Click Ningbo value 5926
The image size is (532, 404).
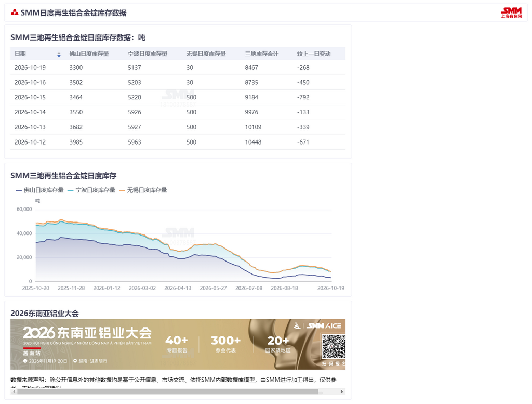[x=135, y=112]
